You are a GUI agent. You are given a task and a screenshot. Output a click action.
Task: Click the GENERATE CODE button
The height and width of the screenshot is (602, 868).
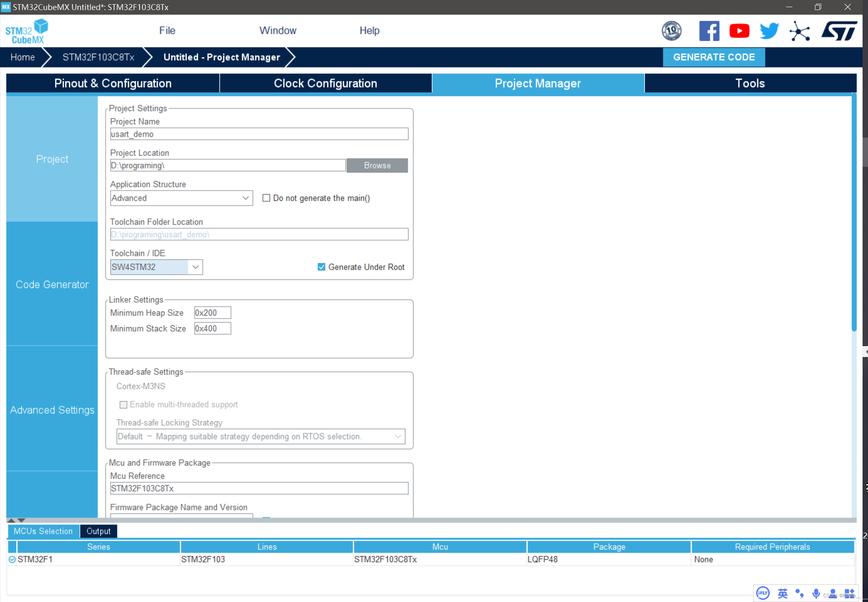(x=714, y=57)
